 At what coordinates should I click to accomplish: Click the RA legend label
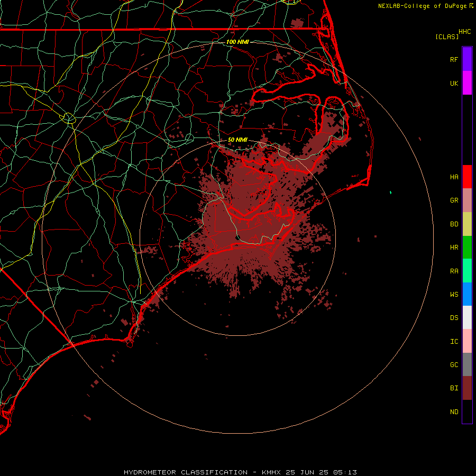pyautogui.click(x=454, y=271)
